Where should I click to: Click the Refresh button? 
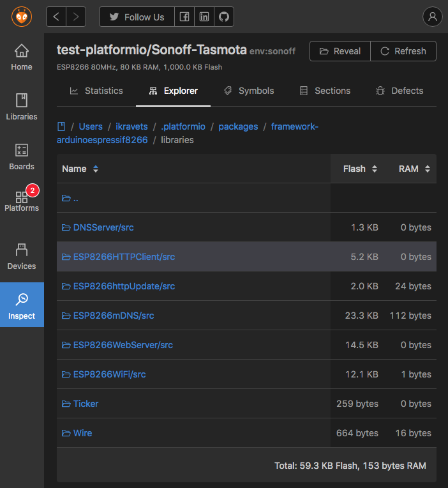coord(403,51)
